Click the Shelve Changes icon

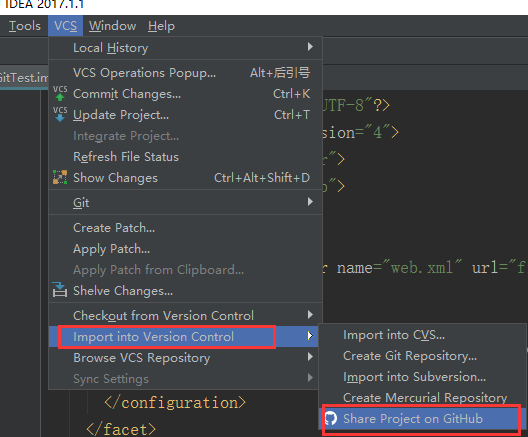[60, 290]
